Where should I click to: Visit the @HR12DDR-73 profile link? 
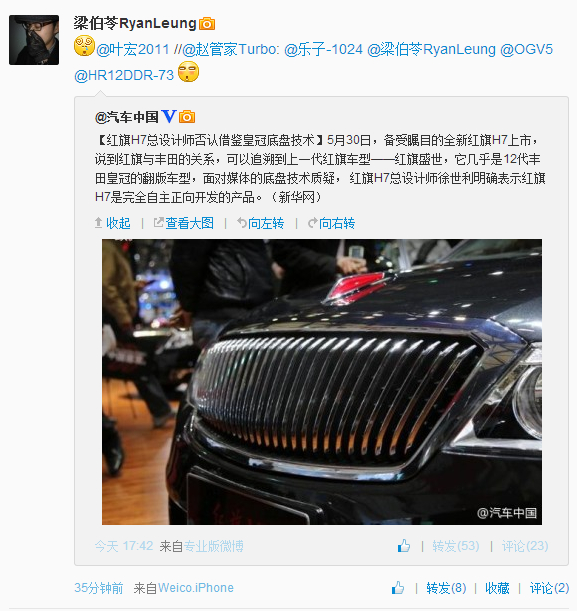pyautogui.click(x=124, y=75)
